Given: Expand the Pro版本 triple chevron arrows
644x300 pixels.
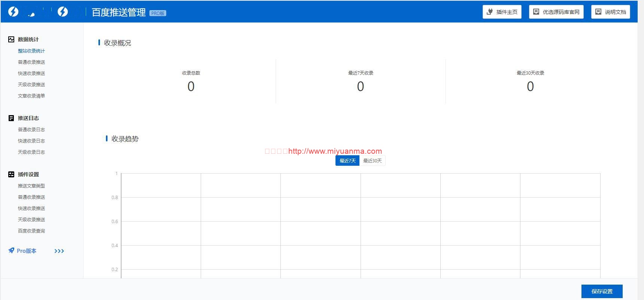Looking at the screenshot, I should click(x=59, y=251).
